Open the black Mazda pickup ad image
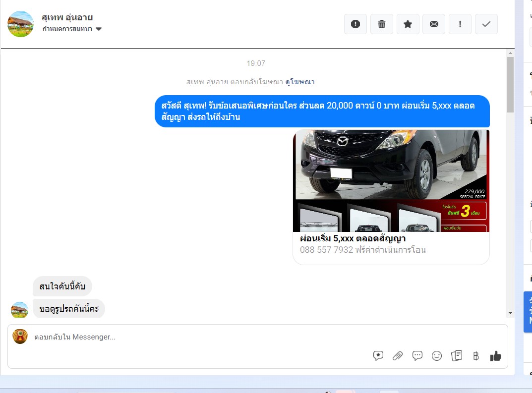 pos(391,180)
